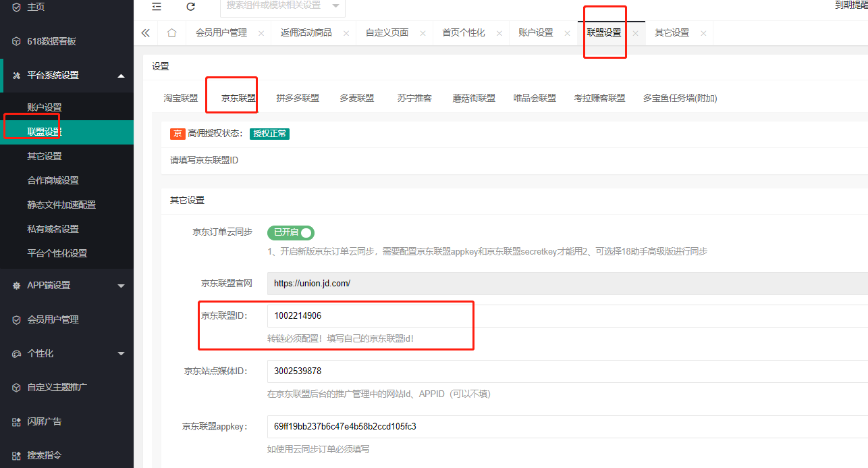868x468 pixels.
Task: Click the 自定义主题推广 cube icon
Action: [x=17, y=388]
